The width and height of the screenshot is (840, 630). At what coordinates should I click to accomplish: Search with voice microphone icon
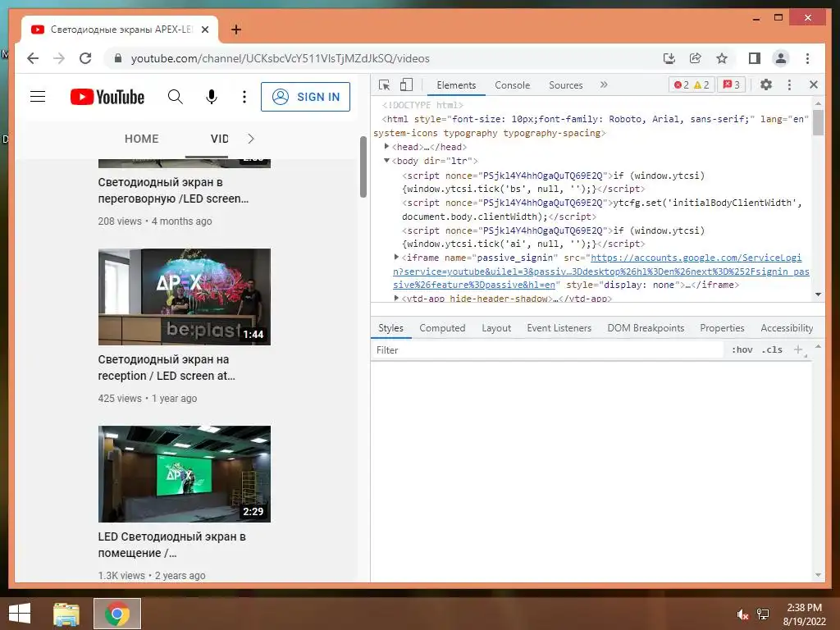point(212,97)
